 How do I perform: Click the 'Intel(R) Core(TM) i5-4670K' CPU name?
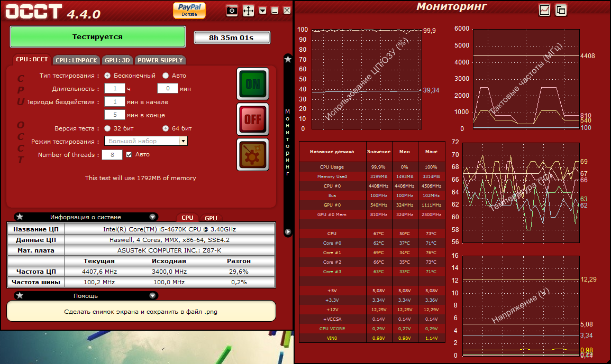tap(169, 229)
